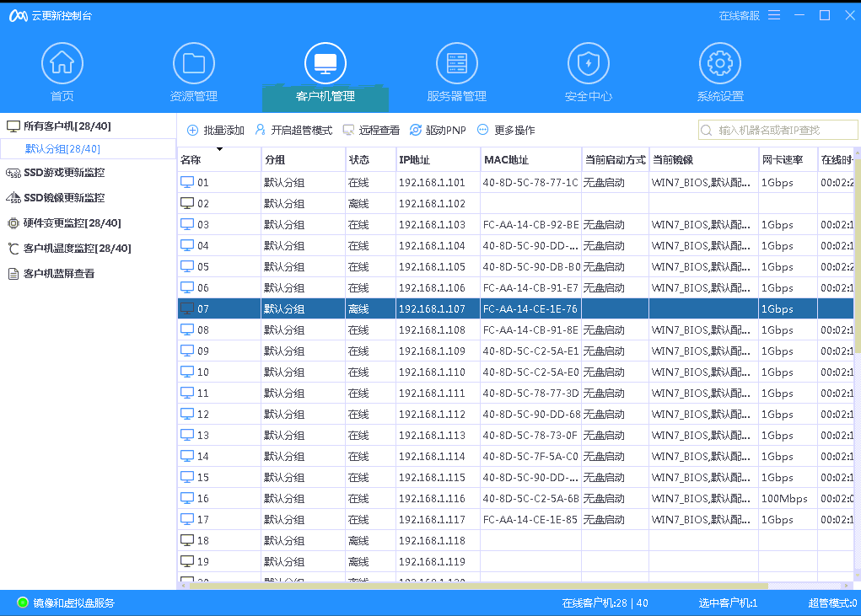Sort by 当前启动方式 column header

[616, 159]
